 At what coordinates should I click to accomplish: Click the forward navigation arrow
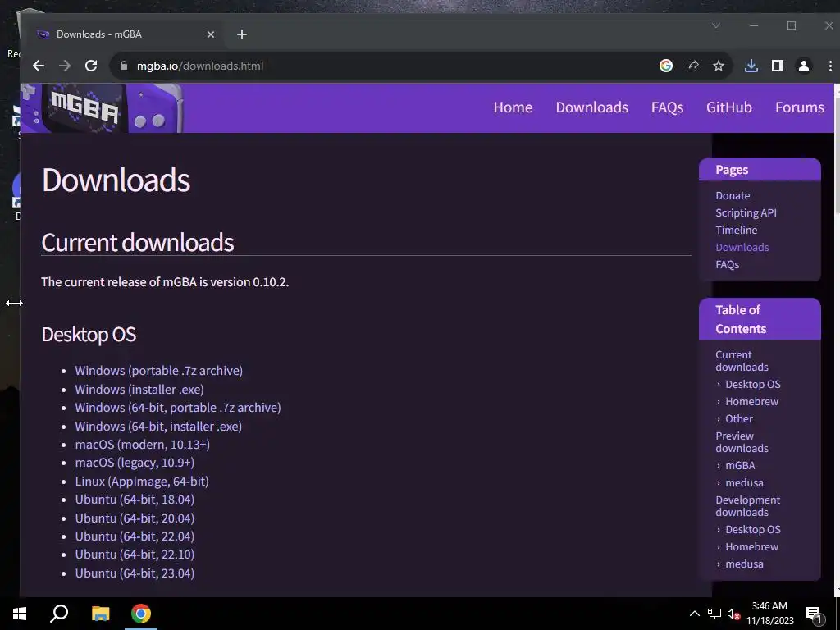pyautogui.click(x=65, y=66)
